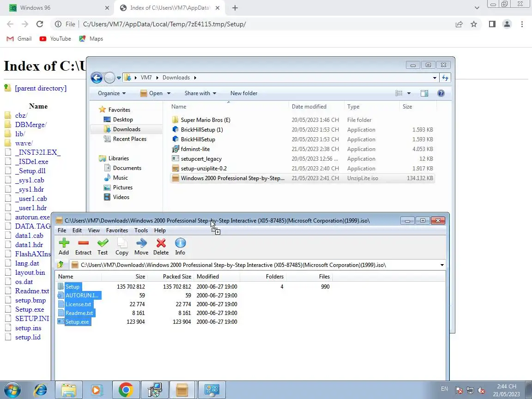Open Internet Explorer from the taskbar
This screenshot has height=399, width=532.
(x=41, y=390)
